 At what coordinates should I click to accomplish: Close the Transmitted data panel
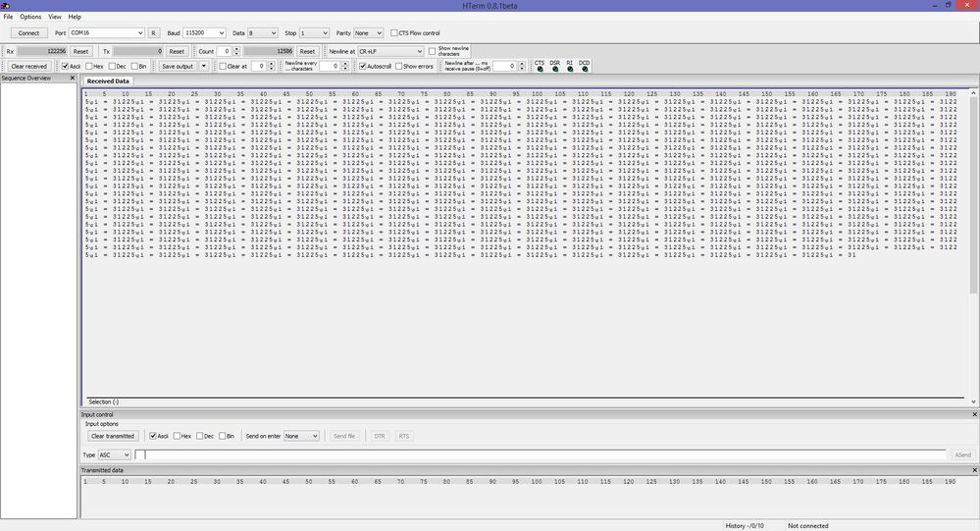974,470
